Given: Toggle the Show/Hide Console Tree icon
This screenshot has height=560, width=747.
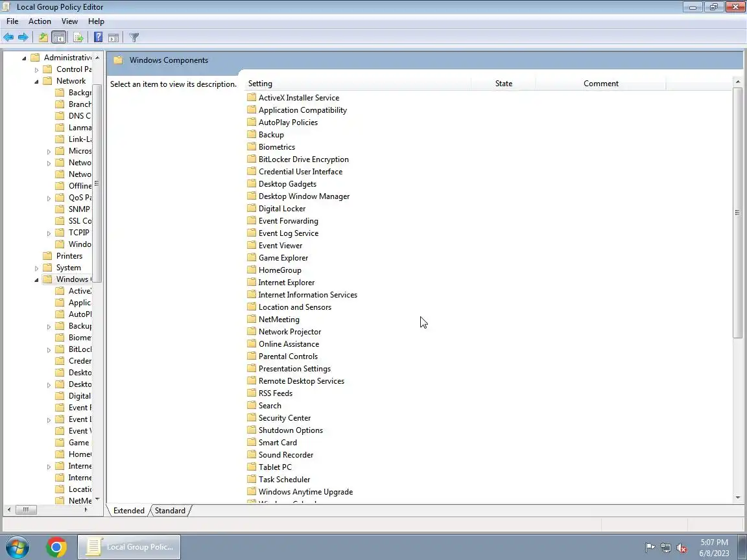Looking at the screenshot, I should [x=58, y=37].
